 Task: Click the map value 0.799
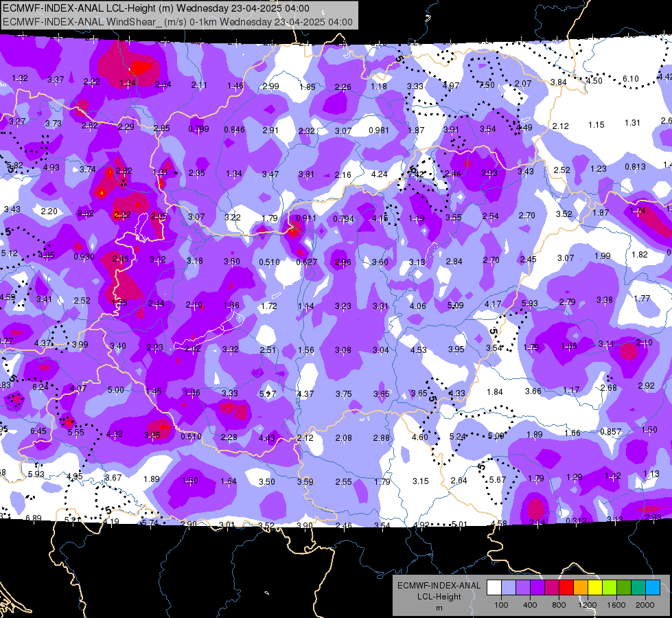(x=198, y=128)
